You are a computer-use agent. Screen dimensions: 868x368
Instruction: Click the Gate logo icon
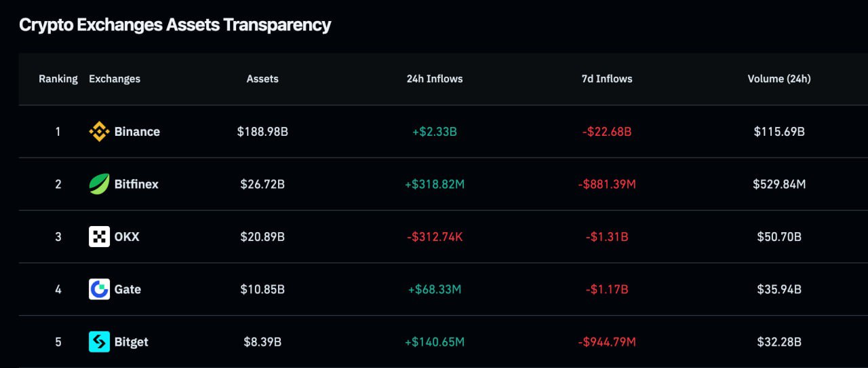coord(99,289)
